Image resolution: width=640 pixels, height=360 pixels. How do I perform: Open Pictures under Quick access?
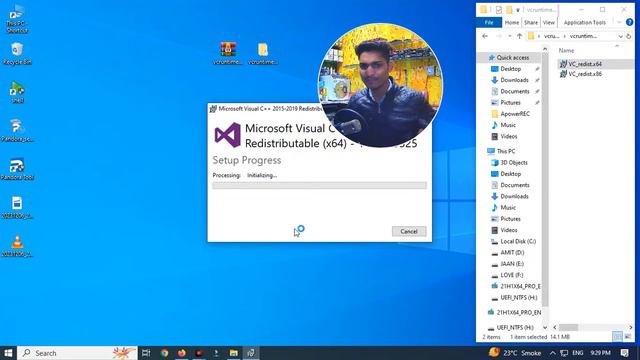tap(510, 102)
